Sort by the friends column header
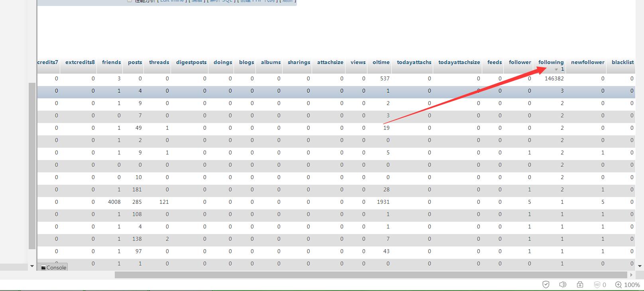Screen dimensions: 644x291 click(111, 62)
